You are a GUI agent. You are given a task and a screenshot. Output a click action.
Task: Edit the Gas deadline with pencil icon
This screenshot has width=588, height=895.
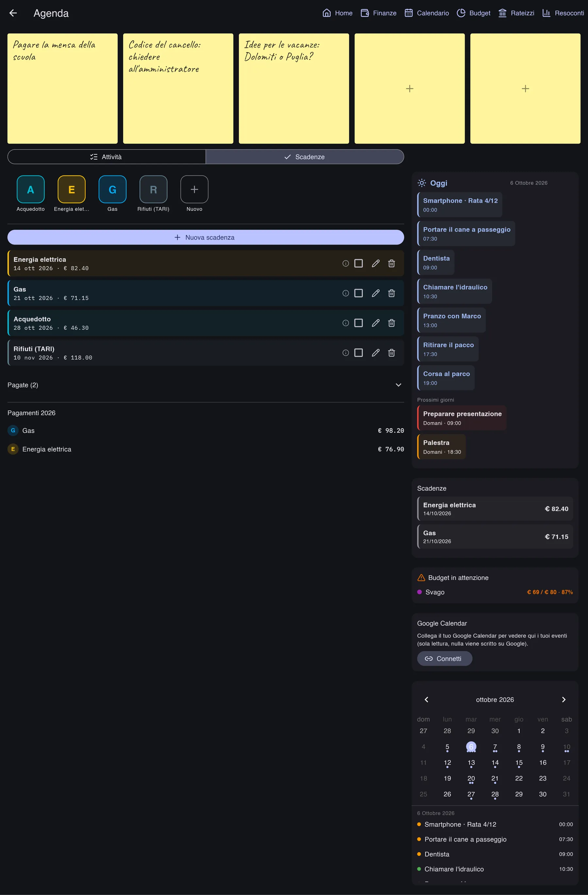376,293
